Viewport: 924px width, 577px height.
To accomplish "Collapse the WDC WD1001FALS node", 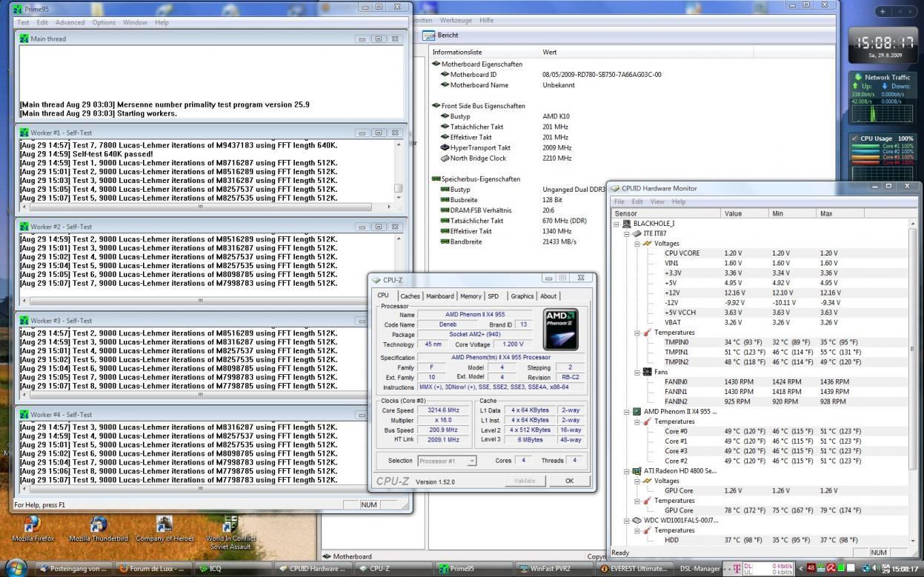I will pyautogui.click(x=626, y=520).
